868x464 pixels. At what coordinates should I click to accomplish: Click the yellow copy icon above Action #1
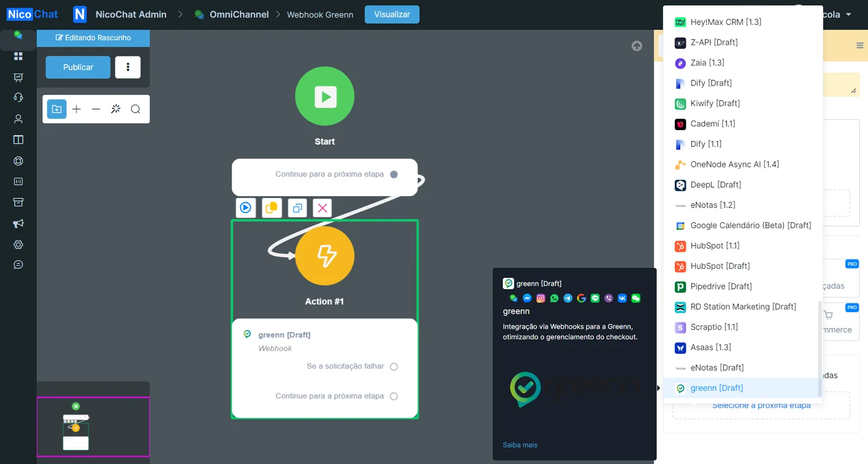272,208
